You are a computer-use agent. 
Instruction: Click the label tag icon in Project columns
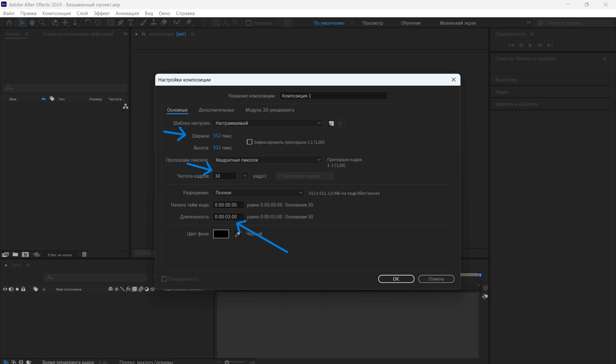click(x=52, y=99)
